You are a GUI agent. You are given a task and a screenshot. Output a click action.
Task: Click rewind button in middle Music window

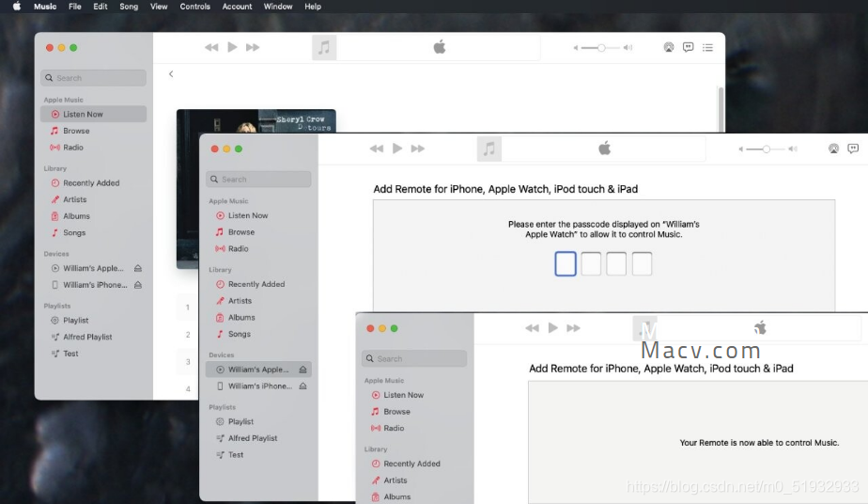(x=377, y=149)
